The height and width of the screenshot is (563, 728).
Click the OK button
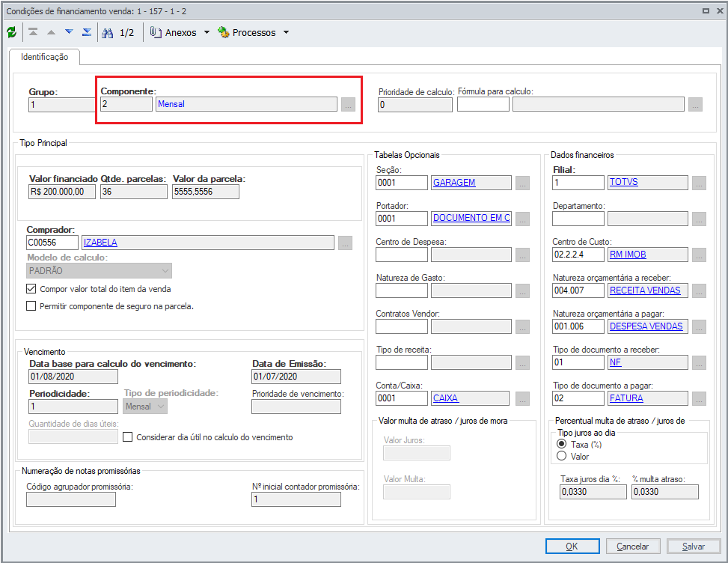tap(572, 547)
